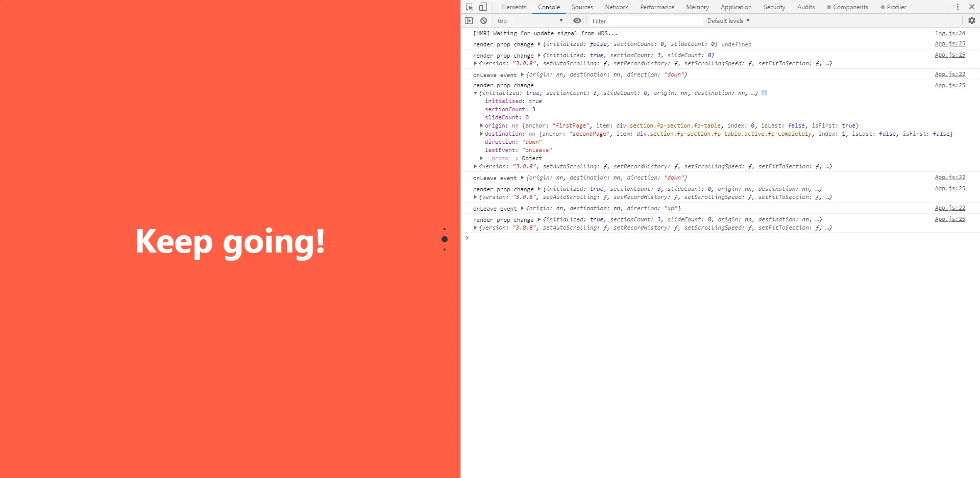
Task: Open the log.js:24 source link
Action: [x=950, y=33]
